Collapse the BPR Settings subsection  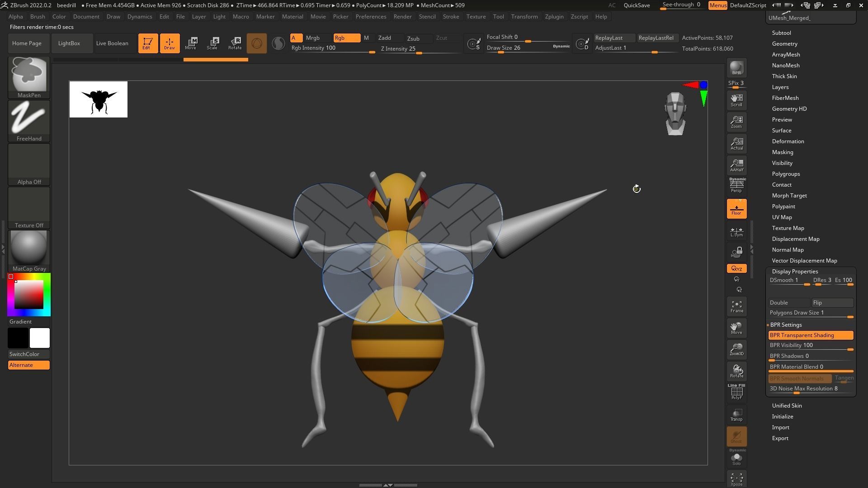pos(786,325)
